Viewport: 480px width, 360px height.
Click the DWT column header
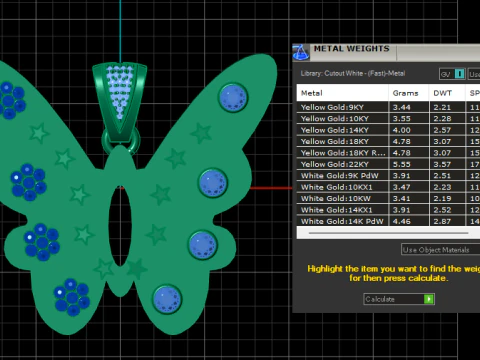[447, 93]
